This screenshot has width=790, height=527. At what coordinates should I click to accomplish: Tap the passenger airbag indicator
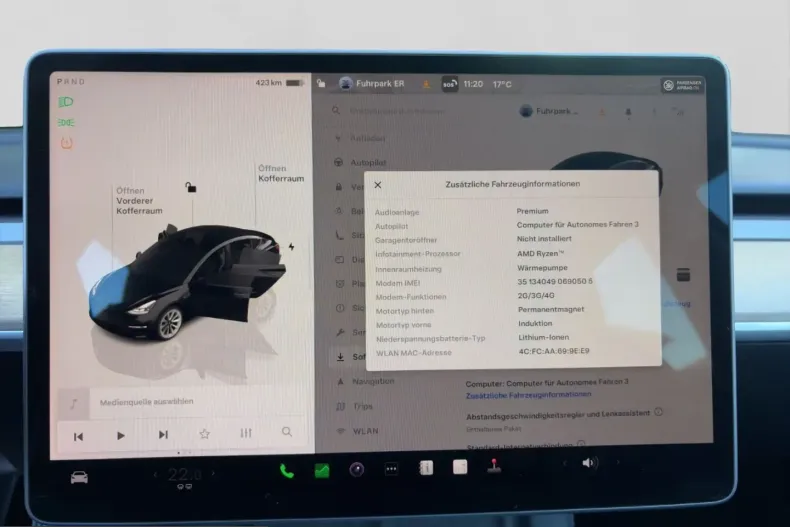[x=682, y=85]
